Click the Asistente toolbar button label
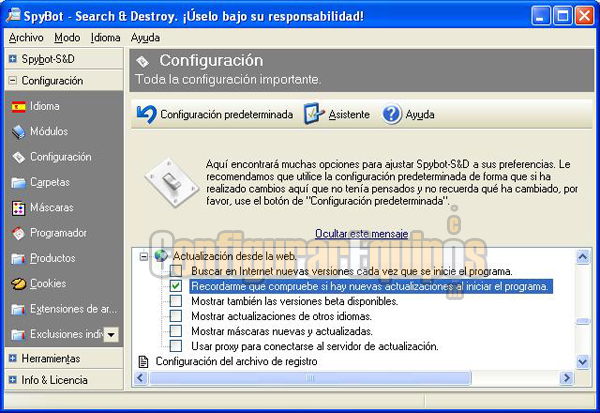 point(349,114)
